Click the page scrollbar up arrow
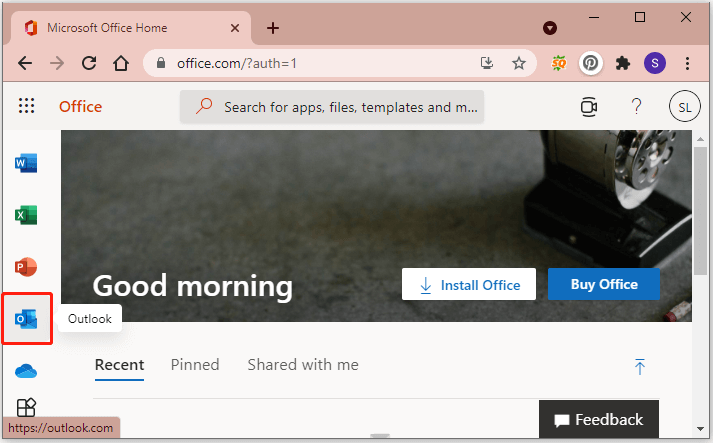Image resolution: width=713 pixels, height=443 pixels. point(701,139)
